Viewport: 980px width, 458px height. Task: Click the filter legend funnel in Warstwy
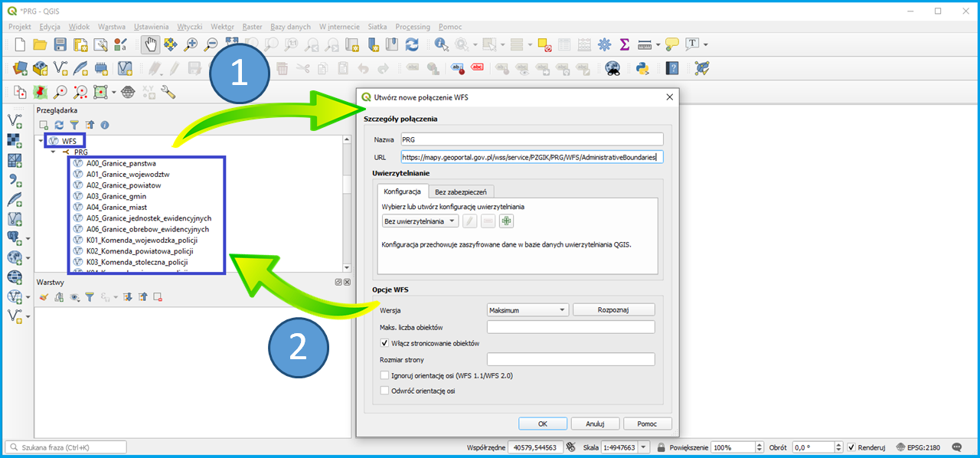[90, 296]
